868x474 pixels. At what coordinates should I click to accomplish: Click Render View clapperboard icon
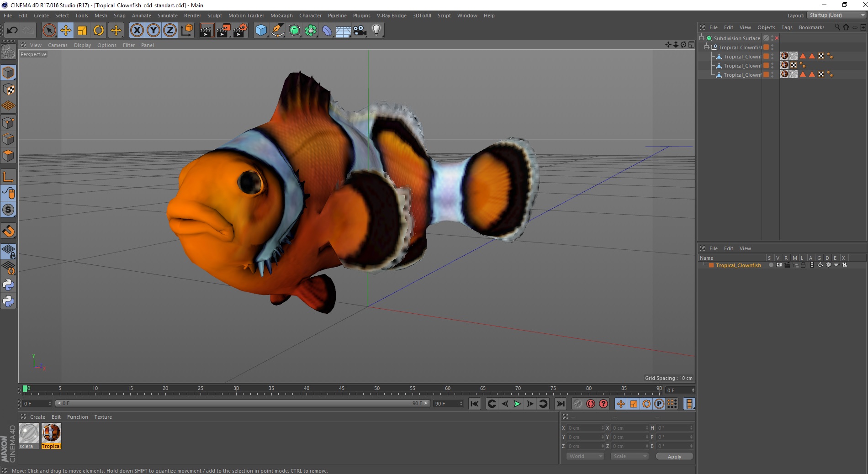(x=206, y=31)
